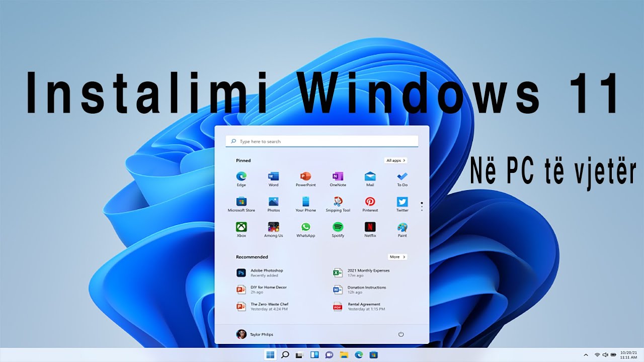Open Donation Instructions document
644x362 pixels.
click(x=360, y=290)
